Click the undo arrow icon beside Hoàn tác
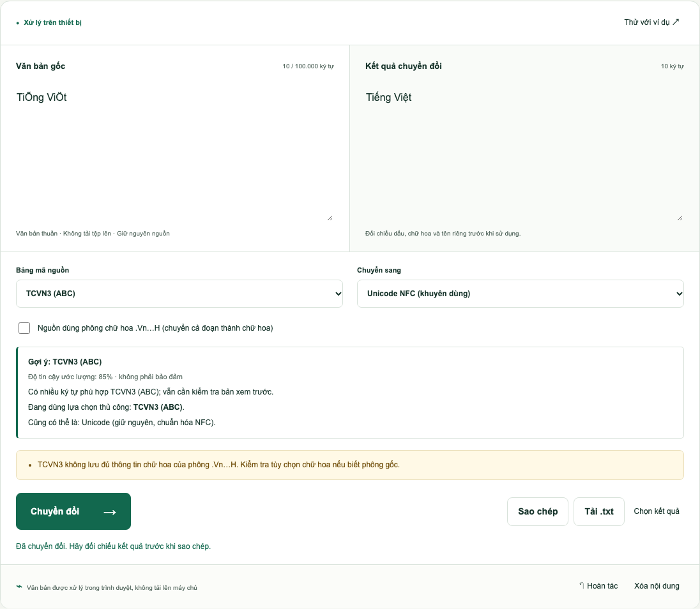This screenshot has height=609, width=700. coord(582,585)
